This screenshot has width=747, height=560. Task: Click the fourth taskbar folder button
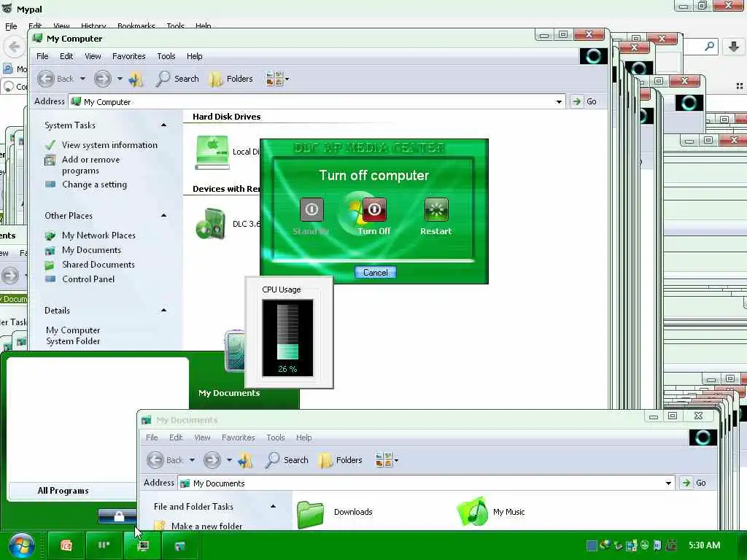[179, 545]
